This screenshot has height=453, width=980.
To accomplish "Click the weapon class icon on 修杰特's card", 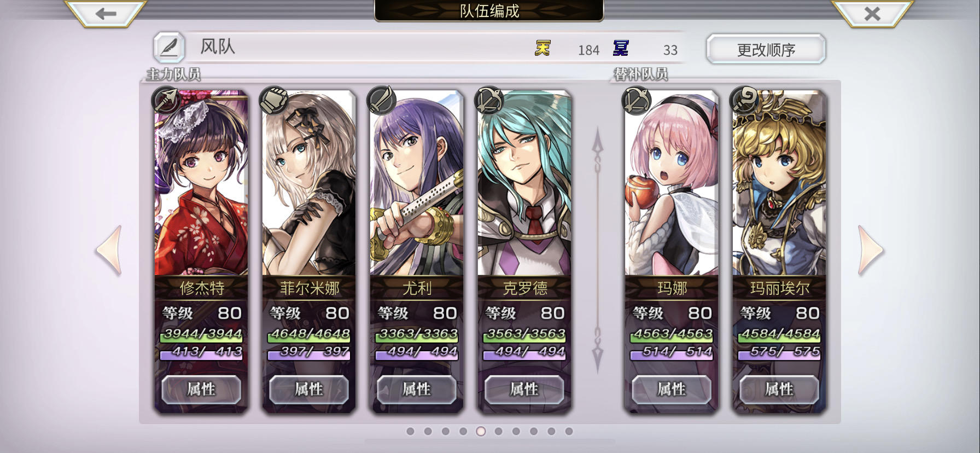I will 166,100.
